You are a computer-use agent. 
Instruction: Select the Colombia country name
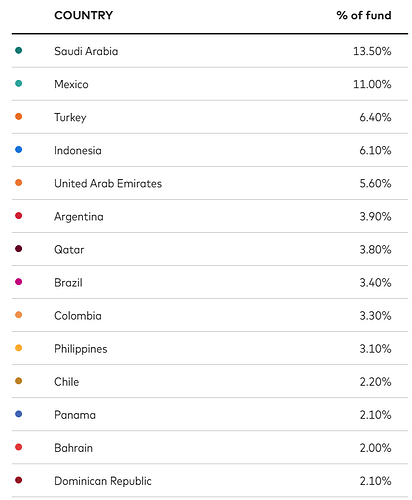(78, 316)
